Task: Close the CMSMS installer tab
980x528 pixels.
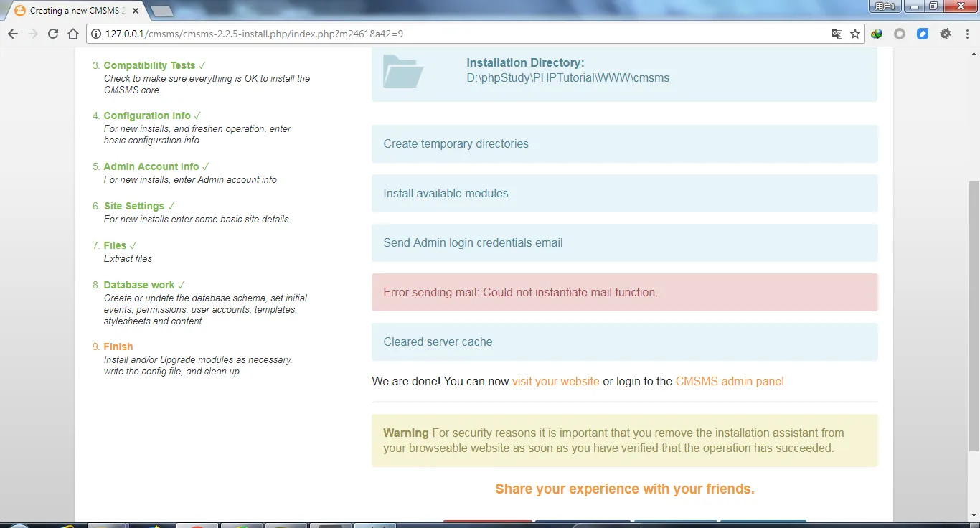Action: (136, 11)
